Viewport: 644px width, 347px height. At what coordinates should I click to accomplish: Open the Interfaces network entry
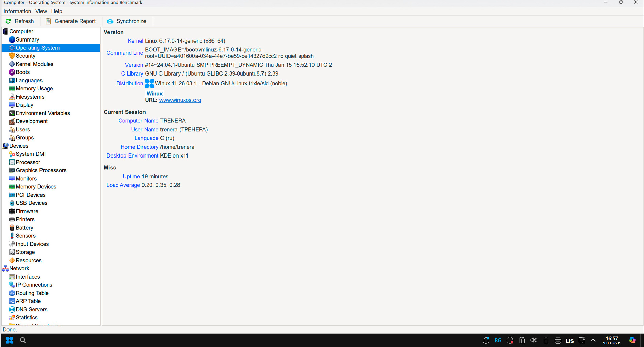[28, 277]
